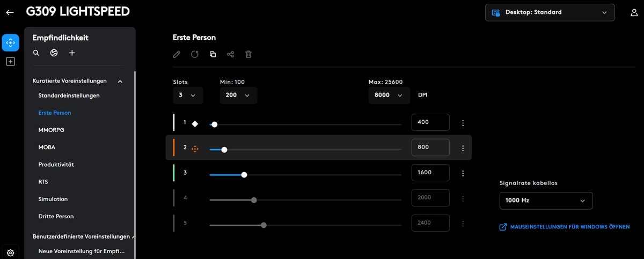Click disabled slider handle of slot 4
The width and height of the screenshot is (644, 259).
tap(254, 200)
